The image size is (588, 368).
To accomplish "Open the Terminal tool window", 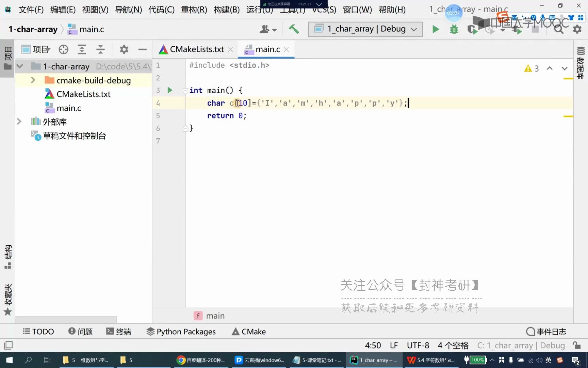I will pos(118,332).
